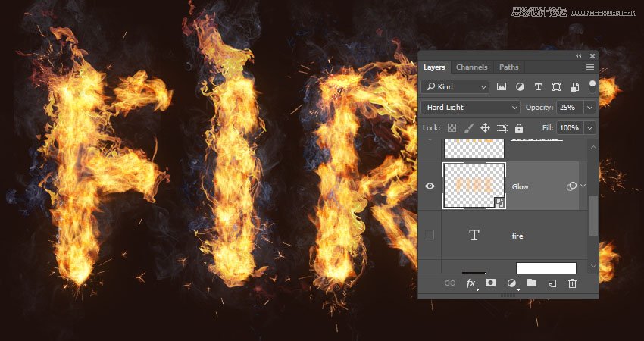This screenshot has height=341, width=644.
Task: Click the Opacity 25% value field
Action: click(570, 108)
